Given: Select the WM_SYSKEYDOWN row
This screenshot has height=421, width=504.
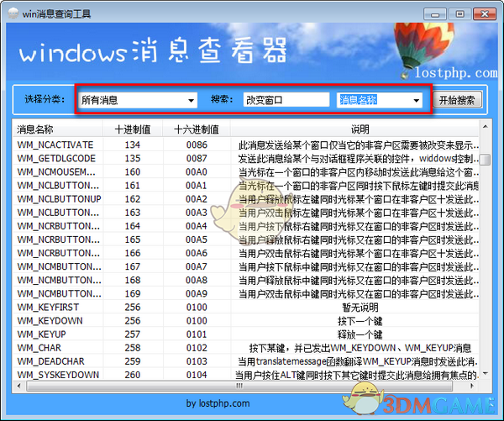Looking at the screenshot, I should tap(246, 375).
